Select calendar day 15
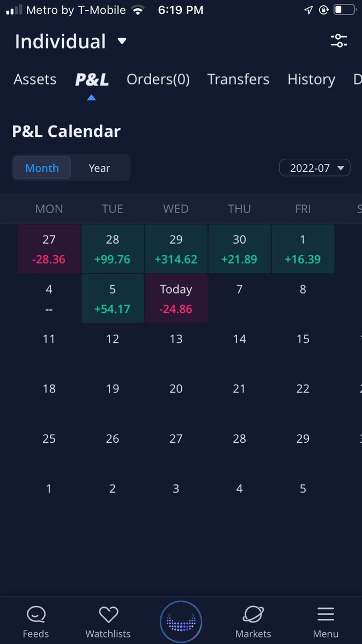The height and width of the screenshot is (644, 362). [303, 339]
